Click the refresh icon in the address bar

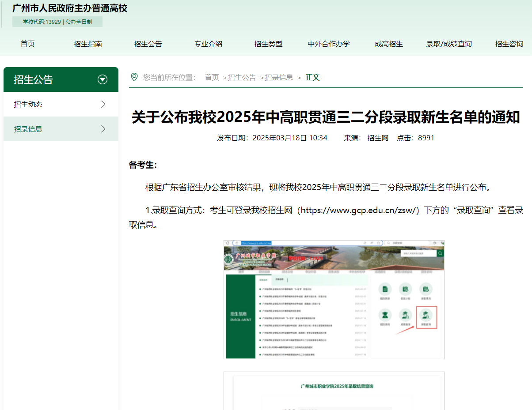pos(228,242)
